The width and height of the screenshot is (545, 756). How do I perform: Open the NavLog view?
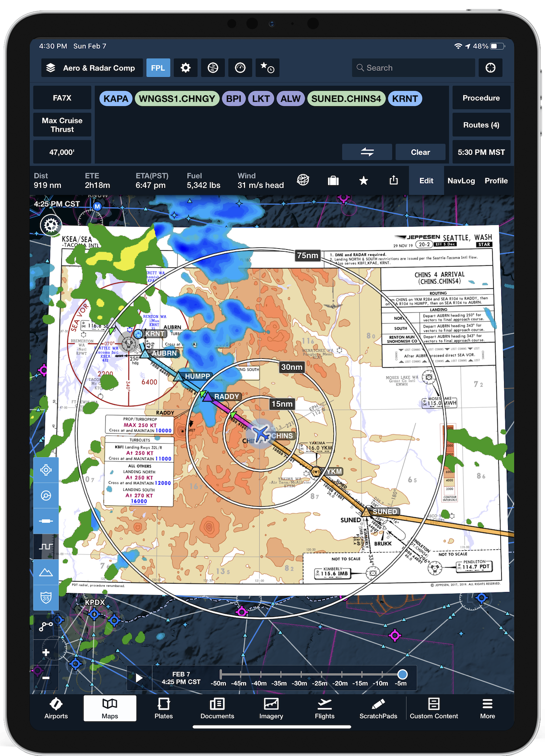[461, 181]
